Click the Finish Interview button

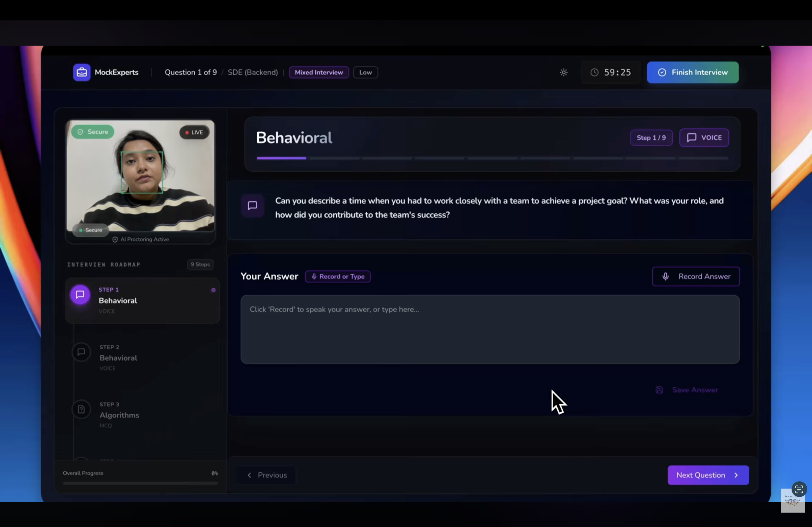tap(692, 72)
